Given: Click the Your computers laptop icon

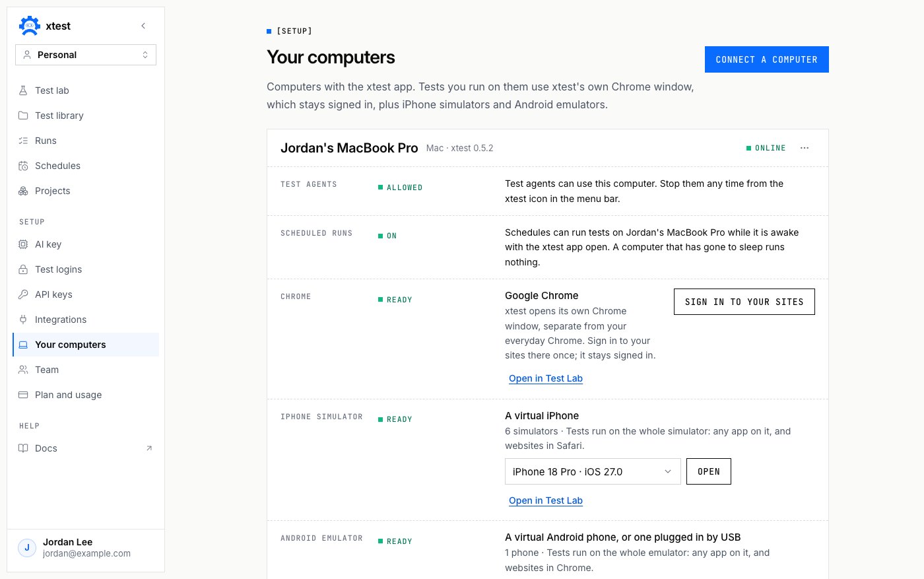Looking at the screenshot, I should [23, 345].
